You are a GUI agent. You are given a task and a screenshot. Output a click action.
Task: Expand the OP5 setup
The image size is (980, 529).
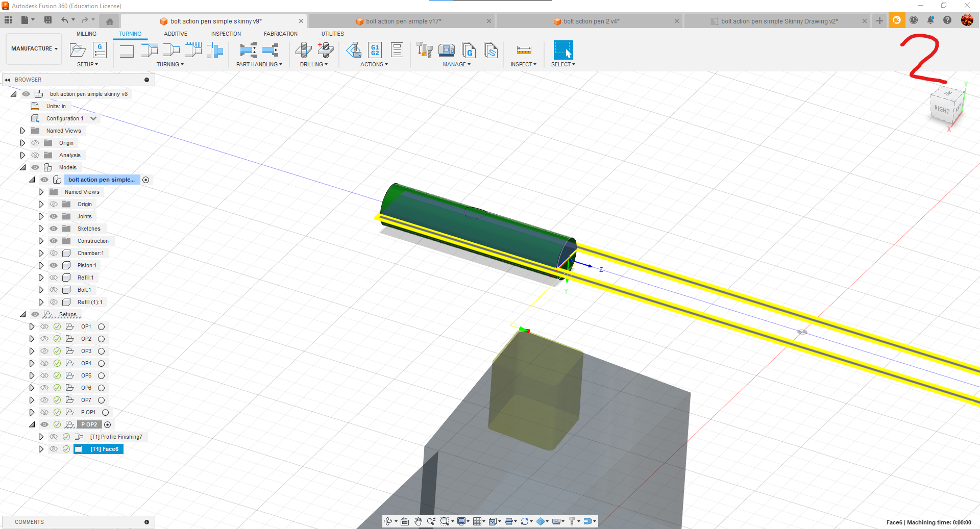tap(32, 375)
